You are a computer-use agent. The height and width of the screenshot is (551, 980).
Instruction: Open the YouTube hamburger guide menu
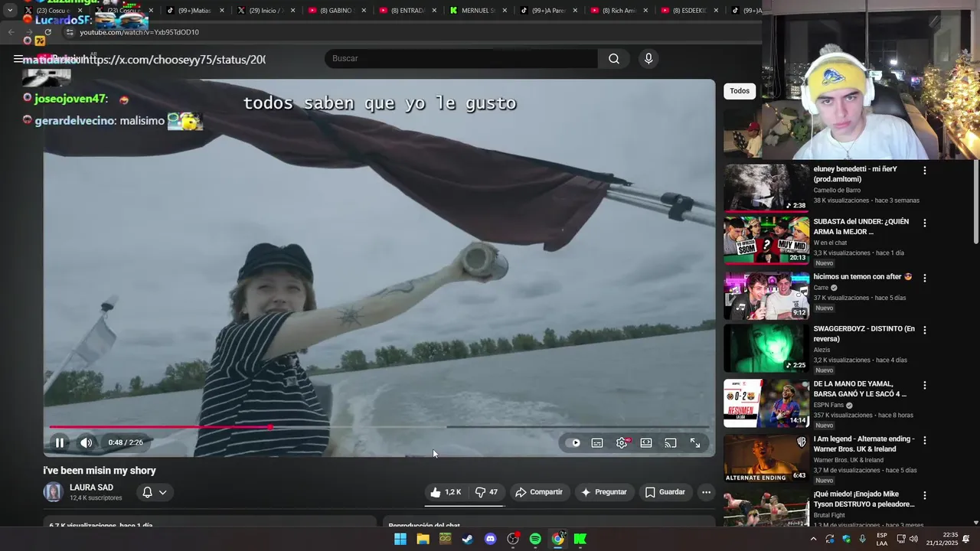point(18,58)
